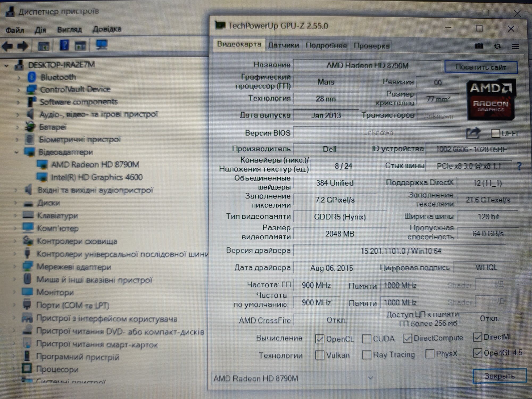Toggle the Ray Tracing checkbox
This screenshot has width=532, height=399.
click(x=367, y=355)
